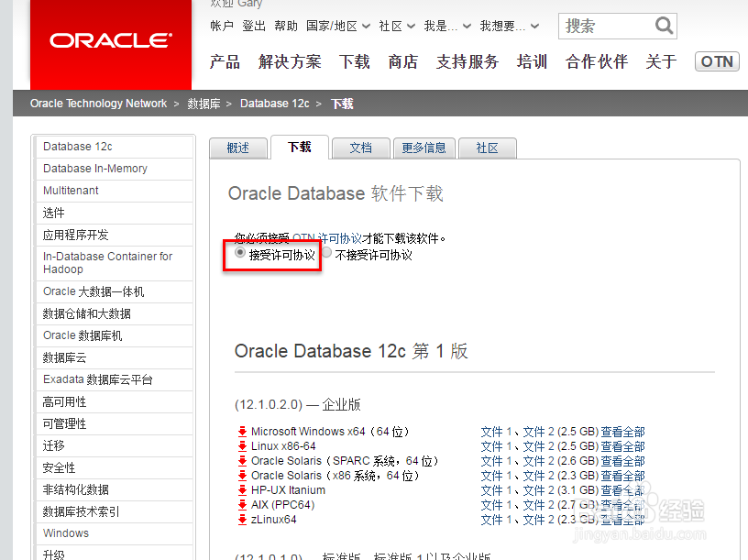This screenshot has height=560, width=748.
Task: Click 文件 1 for Microsoft Windows x64
Action: [496, 432]
